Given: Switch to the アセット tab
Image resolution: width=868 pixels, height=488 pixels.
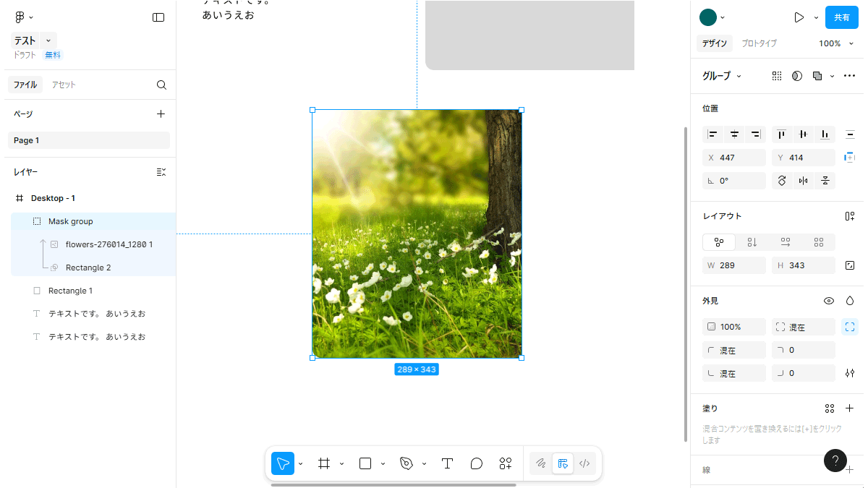Looking at the screenshot, I should [63, 85].
